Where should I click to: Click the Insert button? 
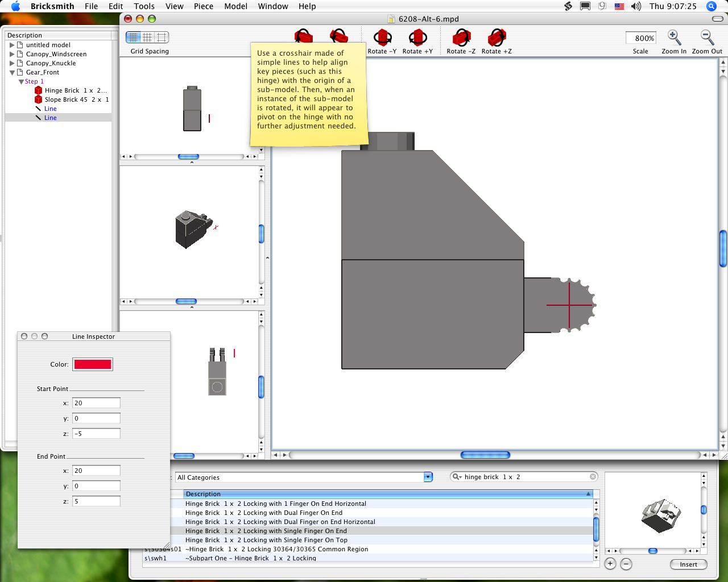point(688,564)
